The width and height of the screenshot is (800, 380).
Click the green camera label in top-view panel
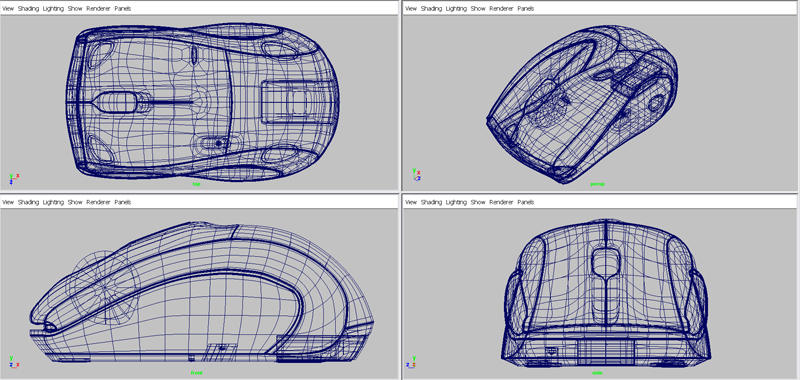point(196,184)
